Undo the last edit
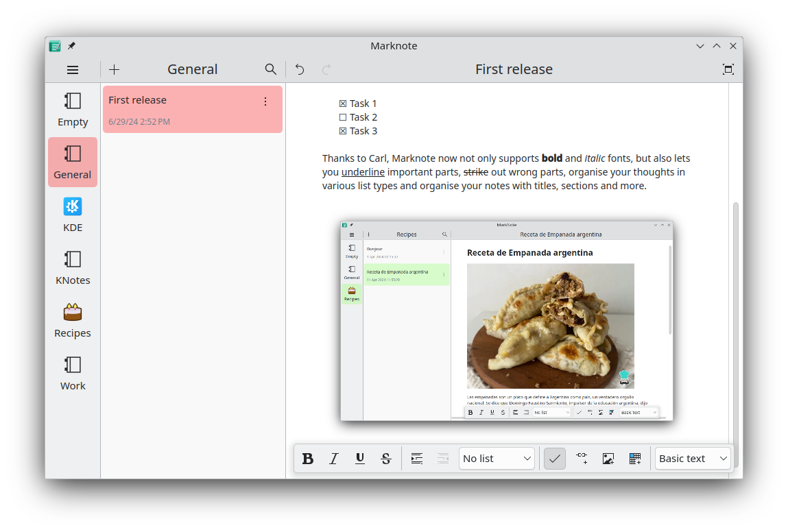Screen dimensions: 788x532 (300, 69)
